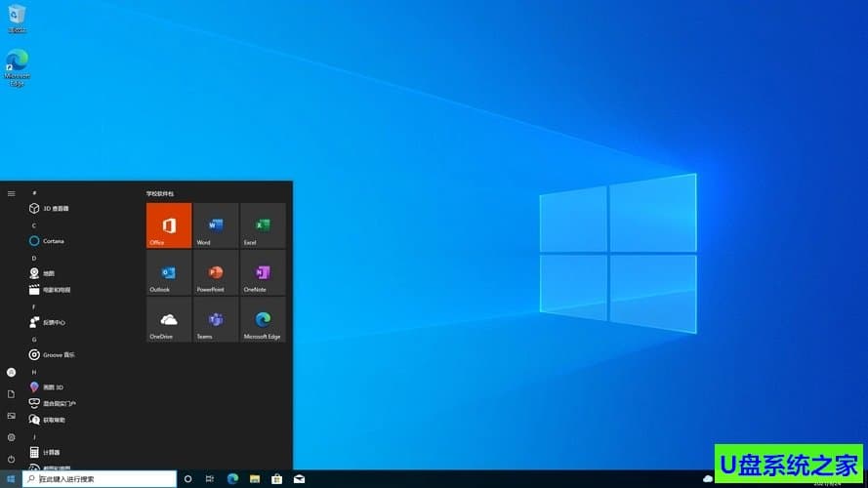Click the Windows Start button
Viewport: 868px width, 488px height.
(x=11, y=479)
